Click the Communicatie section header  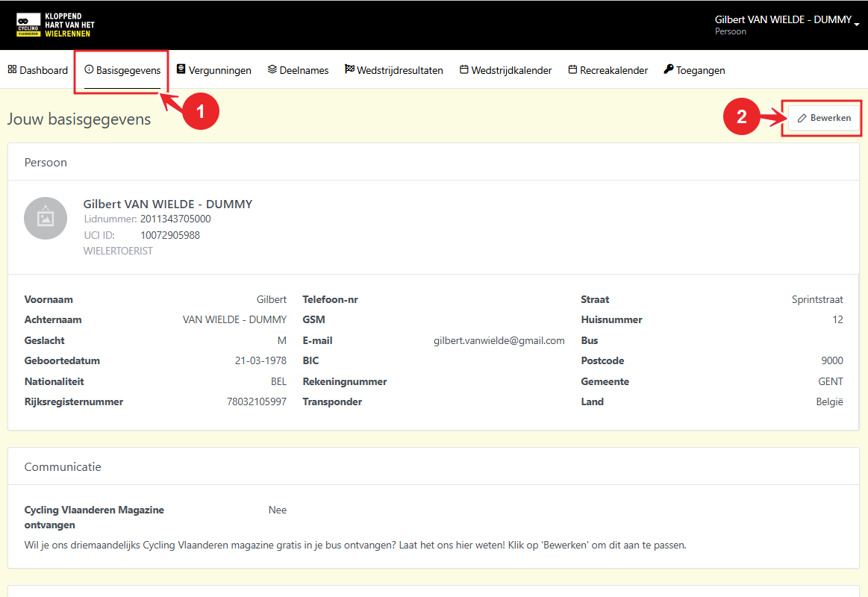point(63,466)
